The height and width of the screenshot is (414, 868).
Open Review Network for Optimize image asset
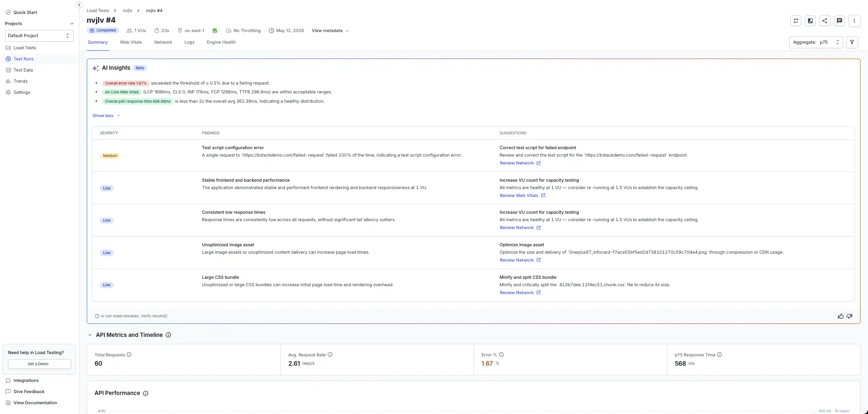point(520,260)
